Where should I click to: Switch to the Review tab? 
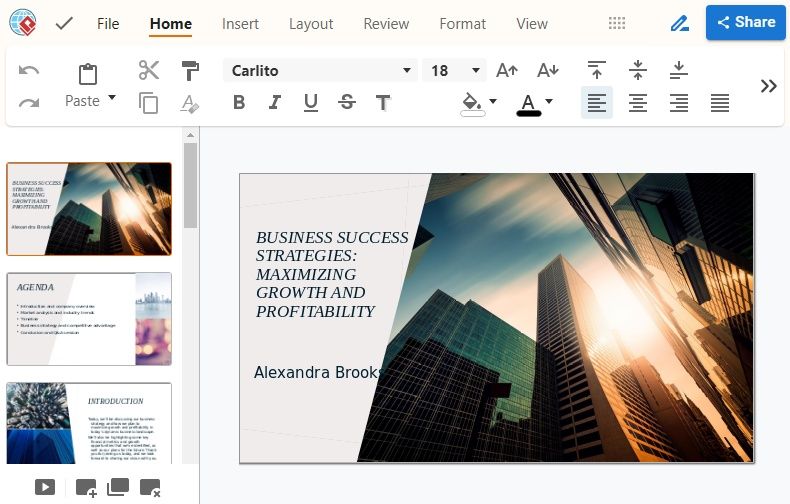pyautogui.click(x=386, y=24)
